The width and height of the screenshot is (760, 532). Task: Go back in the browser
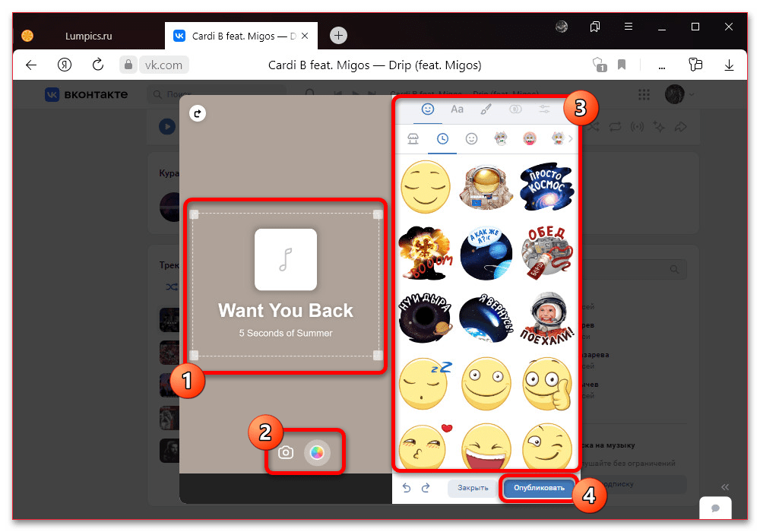(x=31, y=65)
